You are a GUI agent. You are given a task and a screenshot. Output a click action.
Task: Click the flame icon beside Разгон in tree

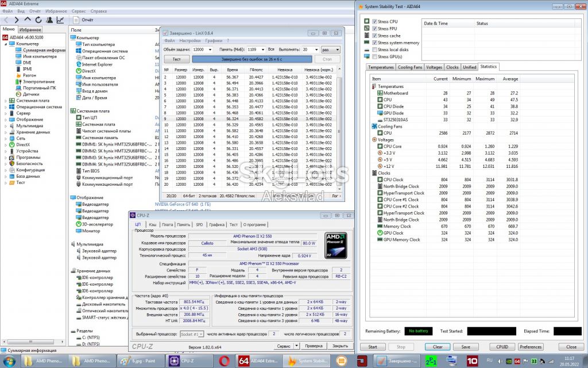[18, 75]
